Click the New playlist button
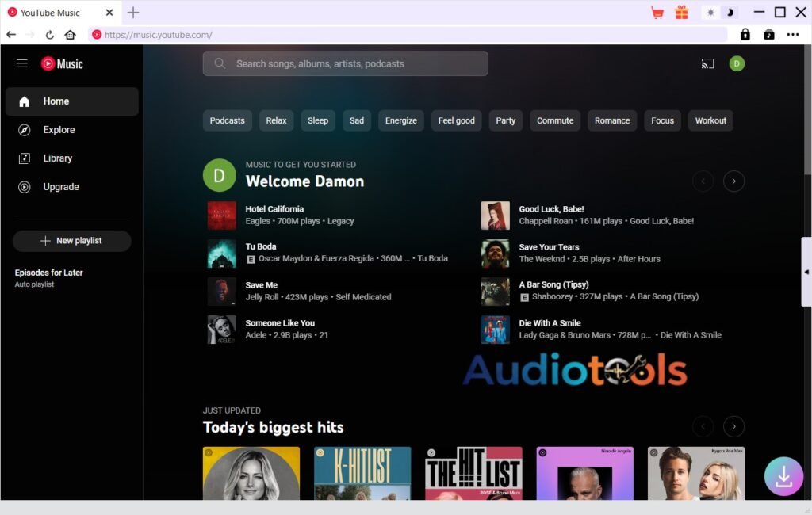 pyautogui.click(x=72, y=241)
